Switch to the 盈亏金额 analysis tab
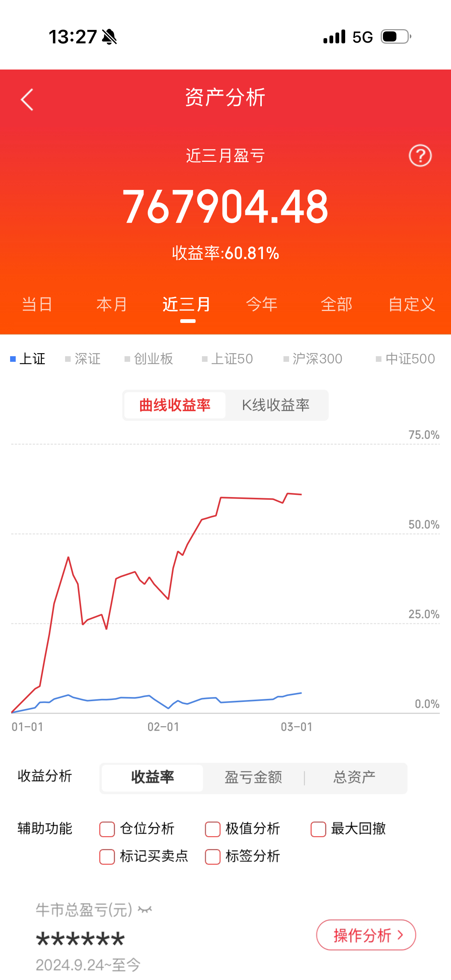This screenshot has height=980, width=451. coord(252,777)
